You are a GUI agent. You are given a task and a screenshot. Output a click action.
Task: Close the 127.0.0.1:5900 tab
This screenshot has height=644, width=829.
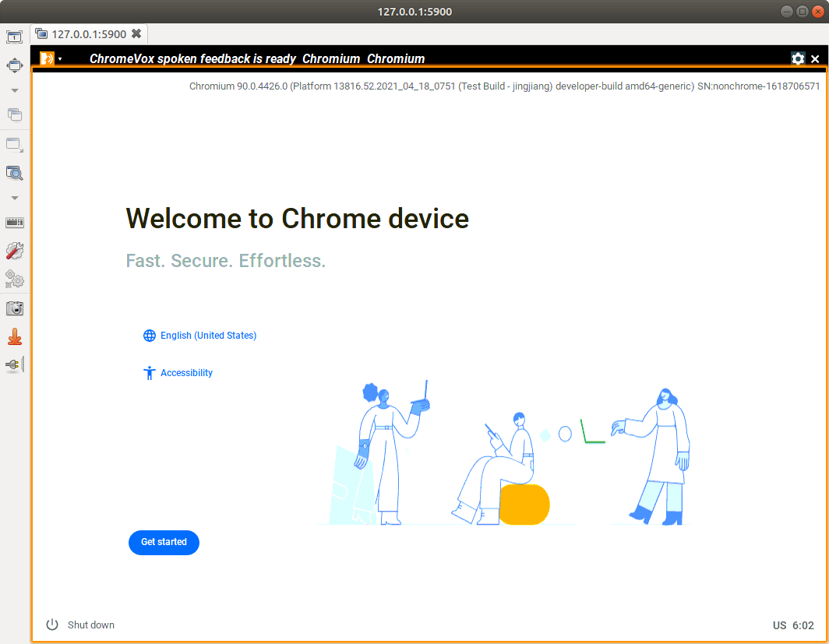click(x=136, y=33)
